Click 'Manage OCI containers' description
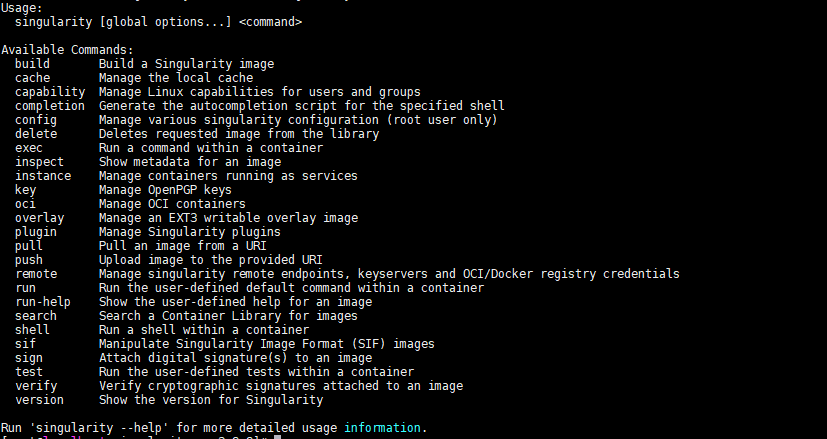The image size is (827, 439). [x=172, y=204]
